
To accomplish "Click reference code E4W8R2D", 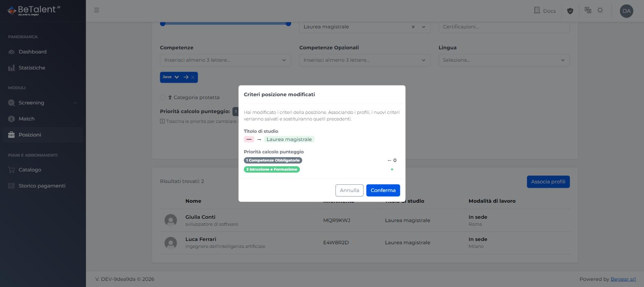I will pyautogui.click(x=336, y=243).
